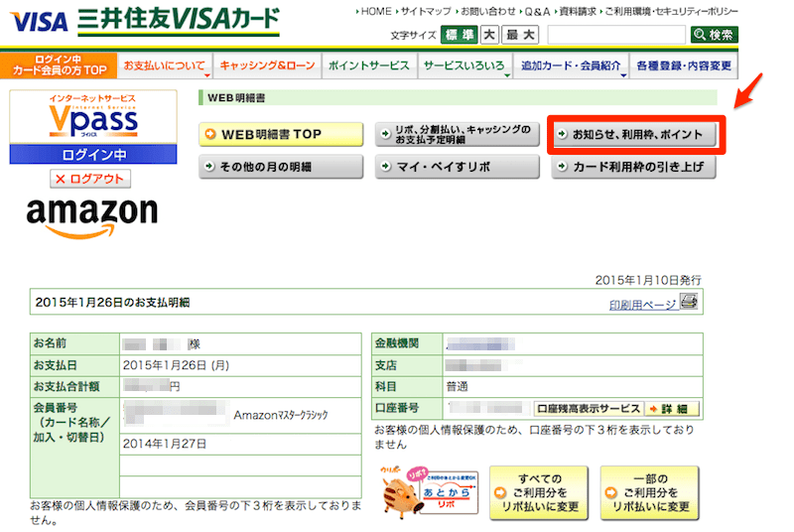
Task: Click the マイ・ペイすリボ button
Action: click(x=458, y=167)
